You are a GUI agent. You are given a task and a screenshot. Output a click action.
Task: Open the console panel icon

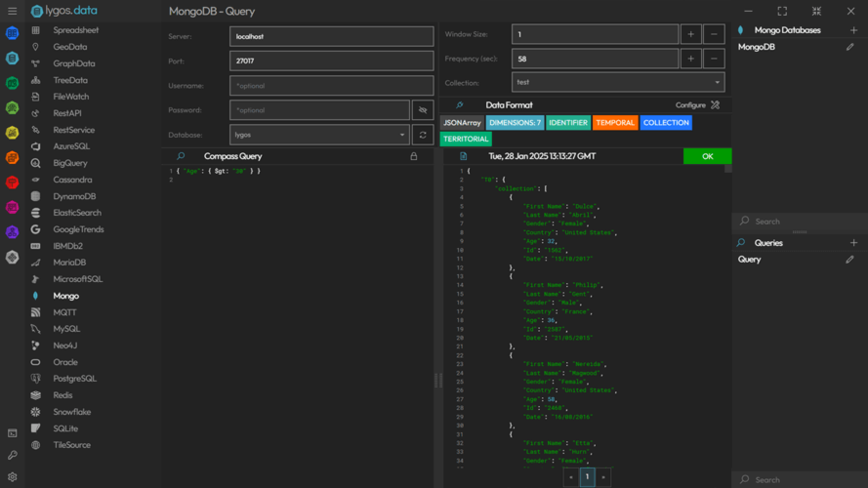tap(12, 433)
